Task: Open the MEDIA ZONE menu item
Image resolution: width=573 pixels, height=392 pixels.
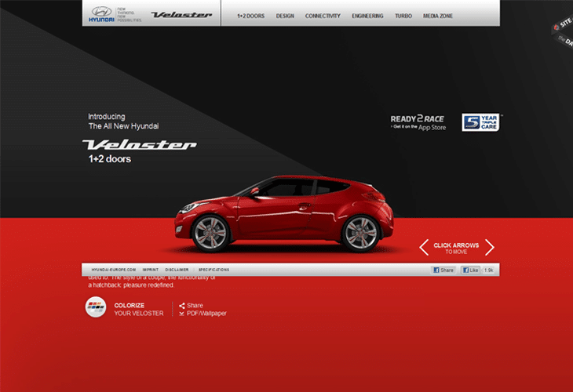Action: point(438,16)
